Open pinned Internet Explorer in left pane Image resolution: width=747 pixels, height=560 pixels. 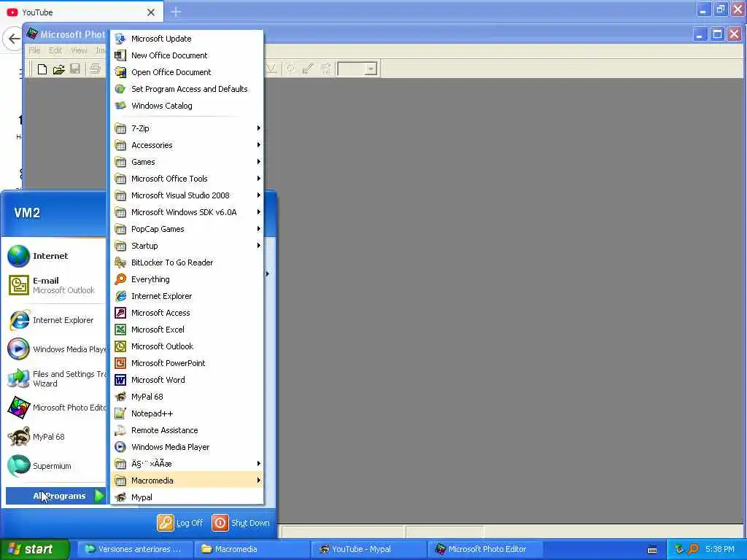[55, 320]
